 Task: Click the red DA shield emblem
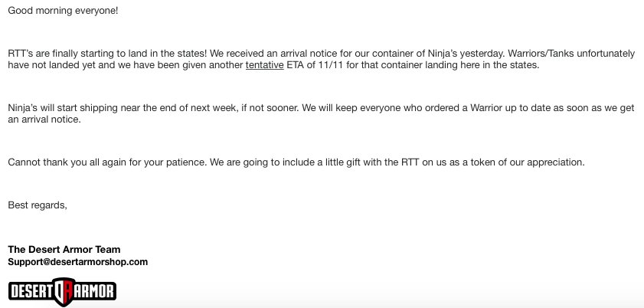point(64,292)
